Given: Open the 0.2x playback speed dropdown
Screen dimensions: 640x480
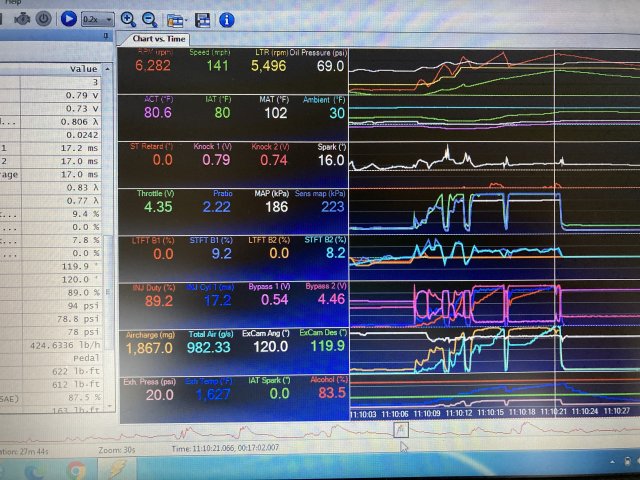Looking at the screenshot, I should click(x=98, y=18).
